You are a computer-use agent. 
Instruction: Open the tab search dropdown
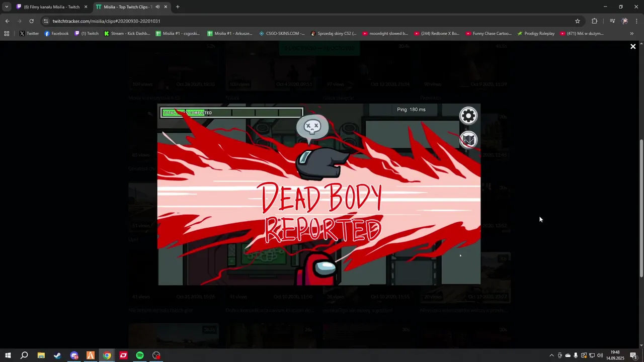tap(7, 7)
